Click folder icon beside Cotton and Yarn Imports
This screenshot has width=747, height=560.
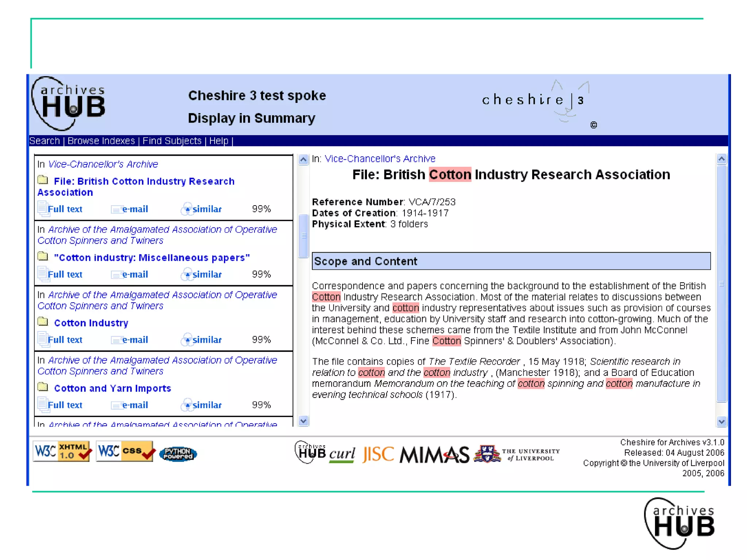point(43,387)
